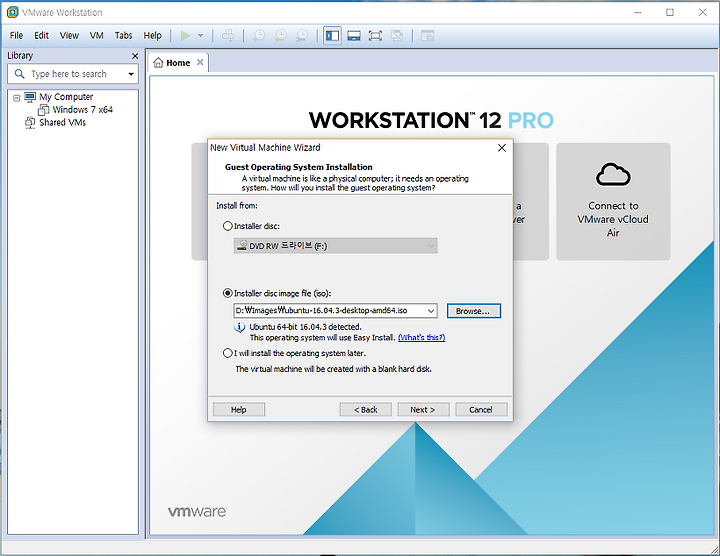Select the Installer disc radio button

[x=227, y=226]
